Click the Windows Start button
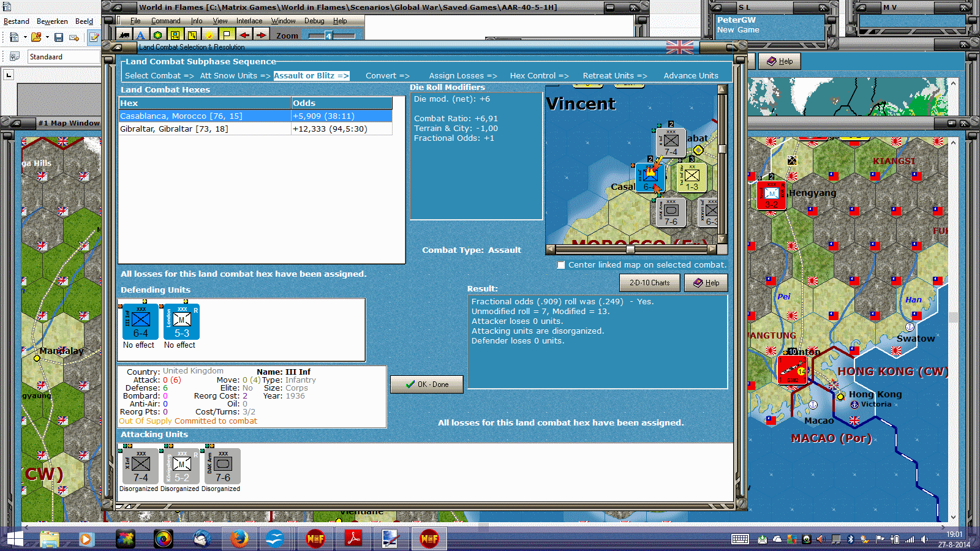This screenshot has height=551, width=980. pos(14,539)
